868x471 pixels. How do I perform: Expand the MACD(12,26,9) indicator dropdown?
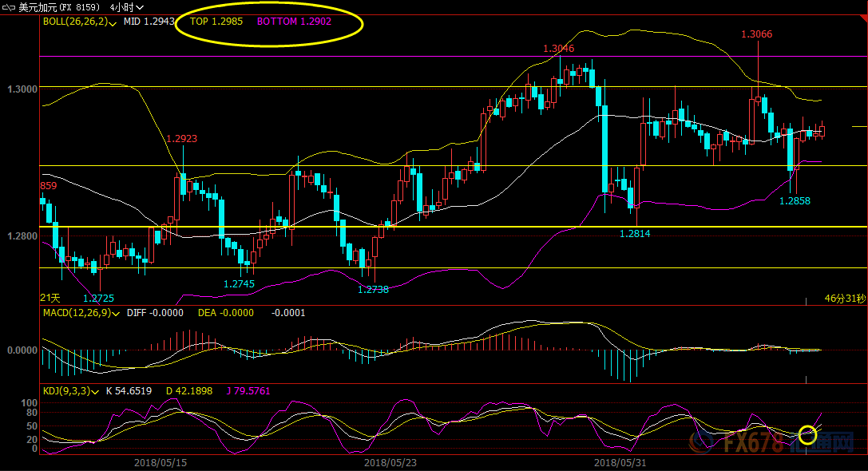click(116, 313)
